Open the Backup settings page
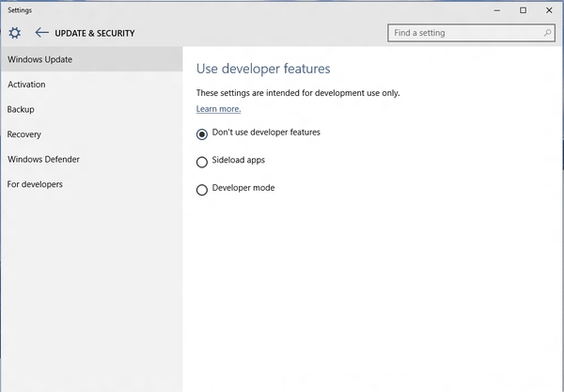 point(21,109)
